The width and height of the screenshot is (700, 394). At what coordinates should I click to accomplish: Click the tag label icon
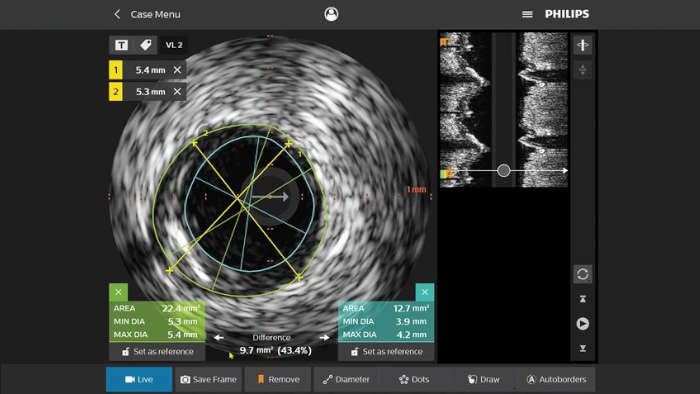pos(146,45)
